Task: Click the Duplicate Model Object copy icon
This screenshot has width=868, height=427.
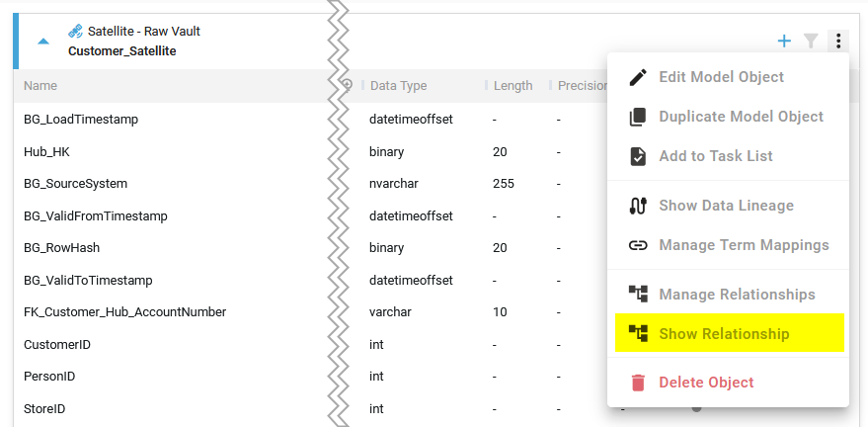Action: coord(638,117)
